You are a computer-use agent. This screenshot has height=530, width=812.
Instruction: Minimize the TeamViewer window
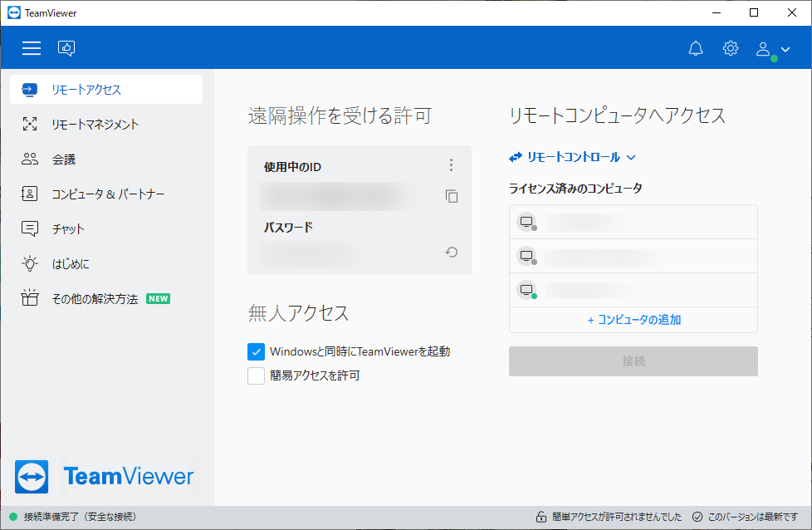[717, 13]
